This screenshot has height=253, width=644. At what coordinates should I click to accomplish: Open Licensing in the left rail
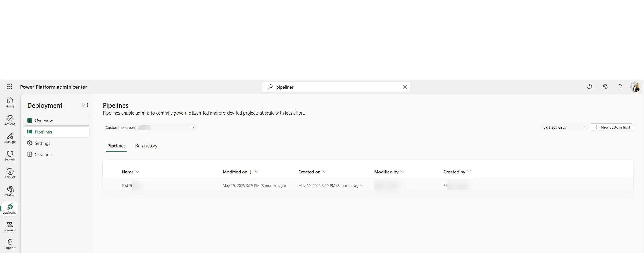pyautogui.click(x=10, y=227)
